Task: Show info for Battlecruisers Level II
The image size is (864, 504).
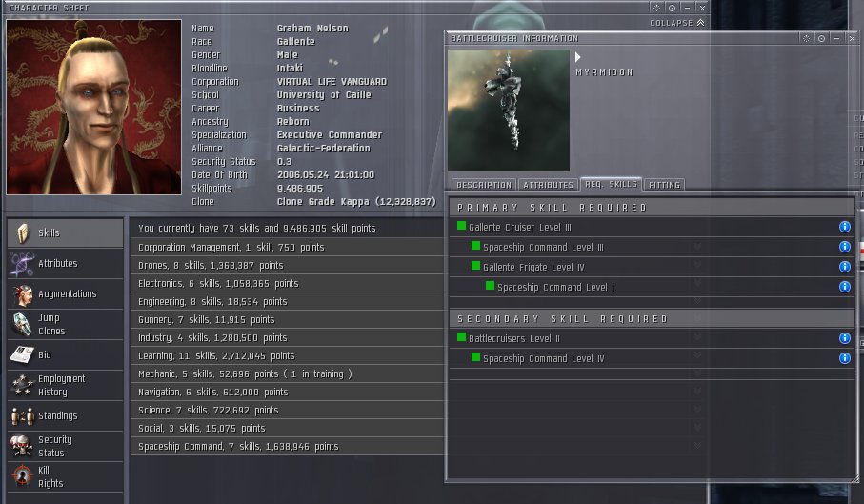Action: [844, 338]
